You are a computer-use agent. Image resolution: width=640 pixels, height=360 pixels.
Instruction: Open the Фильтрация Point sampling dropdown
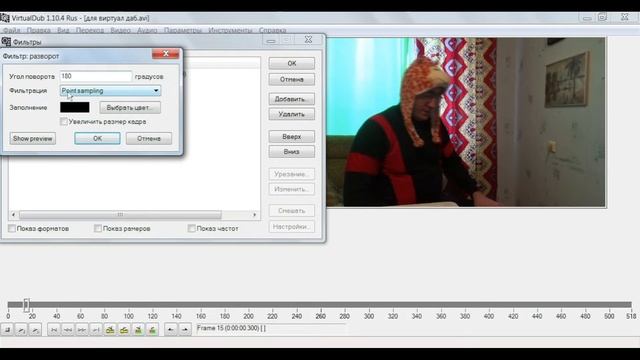tap(110, 91)
